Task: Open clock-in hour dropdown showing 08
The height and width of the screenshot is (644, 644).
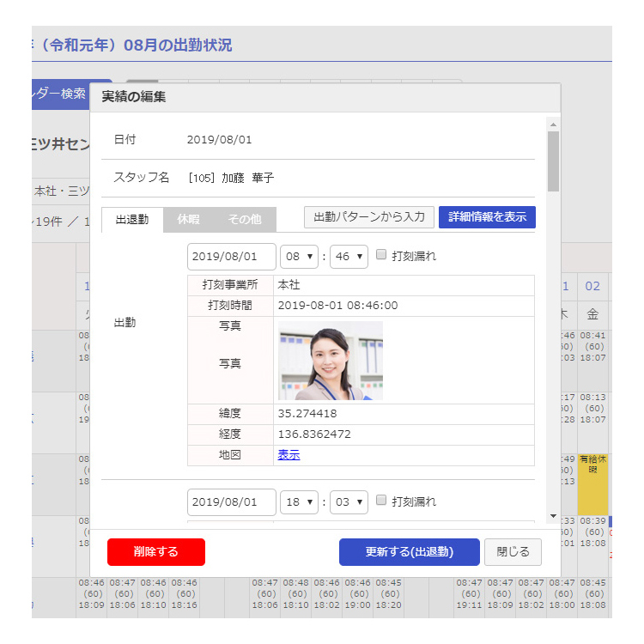Action: pyautogui.click(x=299, y=257)
